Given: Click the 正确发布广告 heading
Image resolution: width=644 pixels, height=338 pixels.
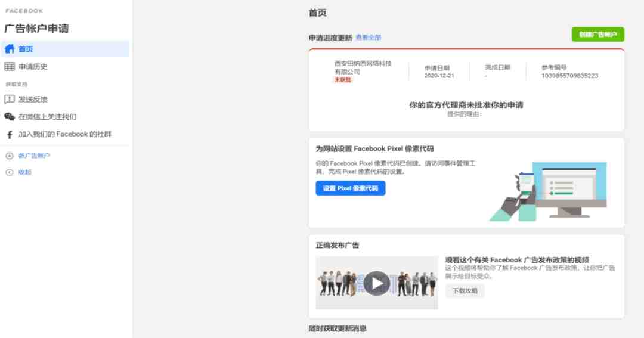Looking at the screenshot, I should pyautogui.click(x=337, y=245).
